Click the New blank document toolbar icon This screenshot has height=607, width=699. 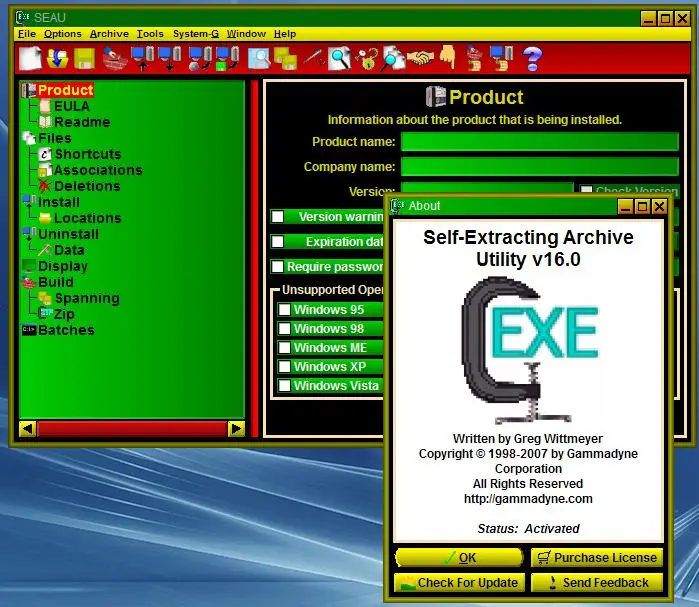pyautogui.click(x=30, y=58)
